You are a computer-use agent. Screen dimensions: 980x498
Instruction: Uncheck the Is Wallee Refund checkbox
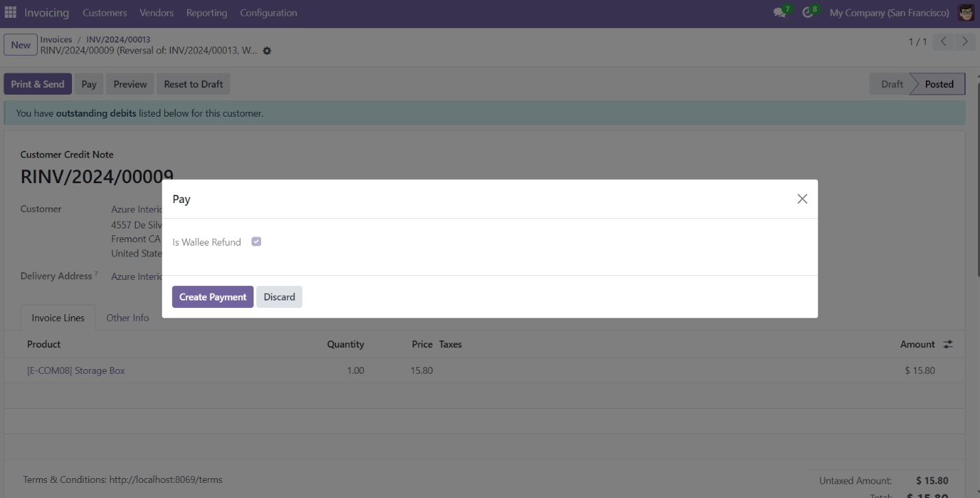click(x=256, y=241)
